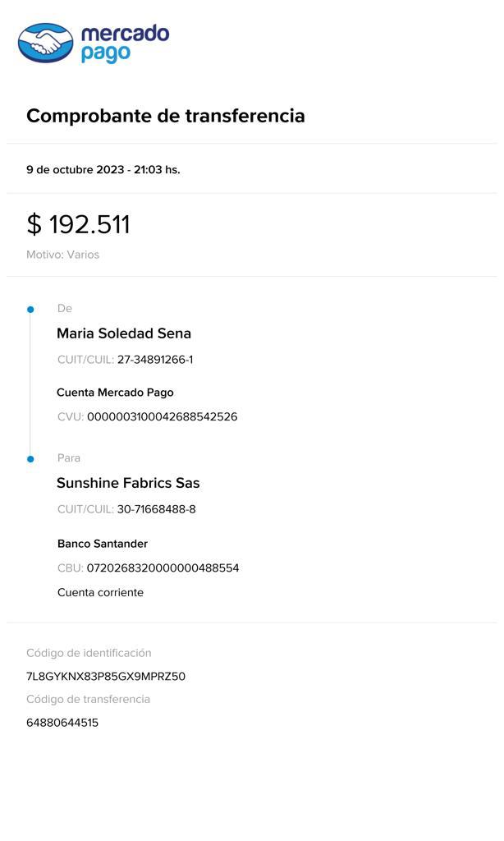Click the Comprobante de transferencia heading
504x841 pixels.
click(166, 116)
